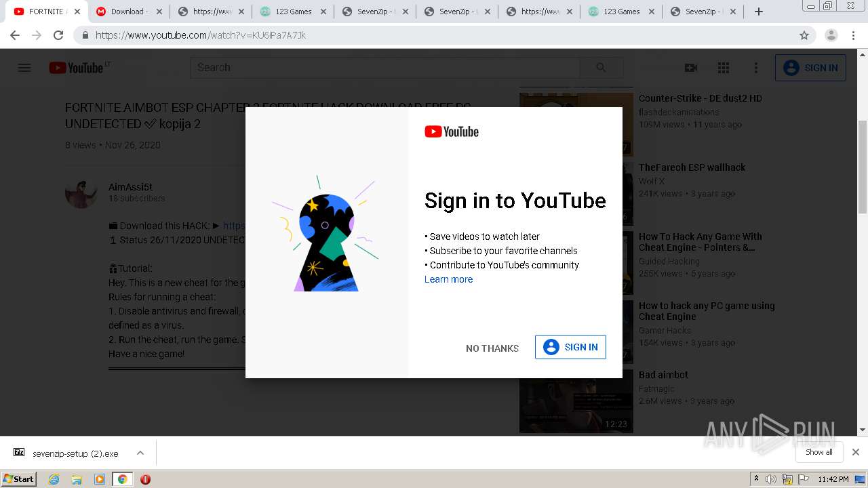
Task: Click the search magnifier button
Action: point(601,68)
